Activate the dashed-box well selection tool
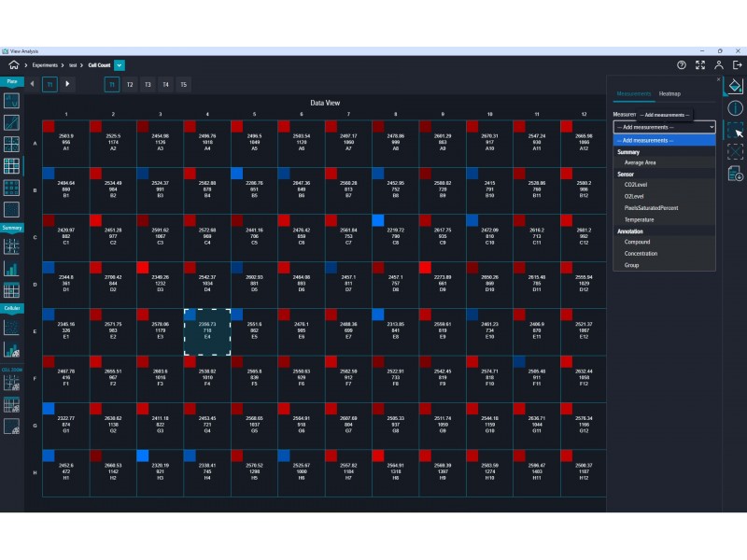Viewport: 747px width, 560px height. [x=735, y=130]
